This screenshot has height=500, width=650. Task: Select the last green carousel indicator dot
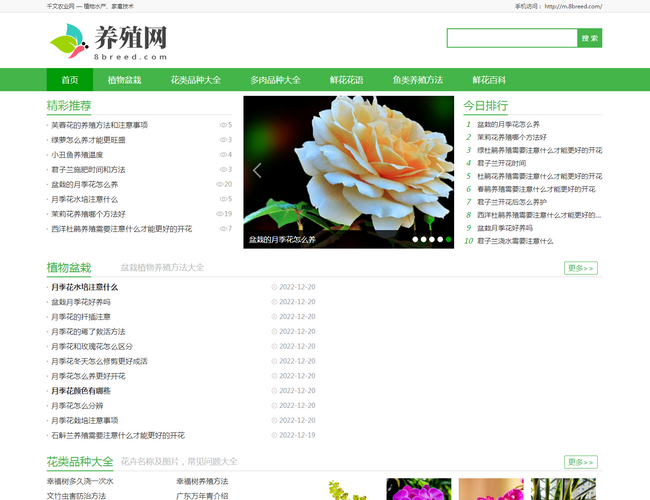448,240
